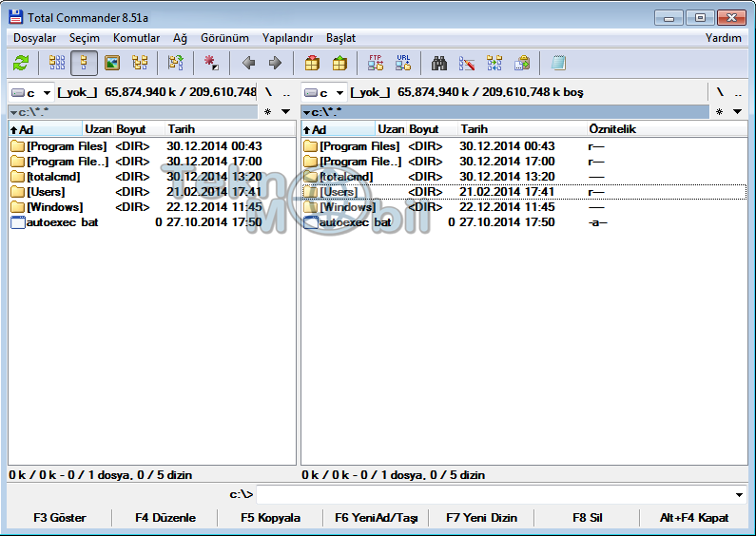
Task: Open the Başlat menu
Action: click(340, 38)
